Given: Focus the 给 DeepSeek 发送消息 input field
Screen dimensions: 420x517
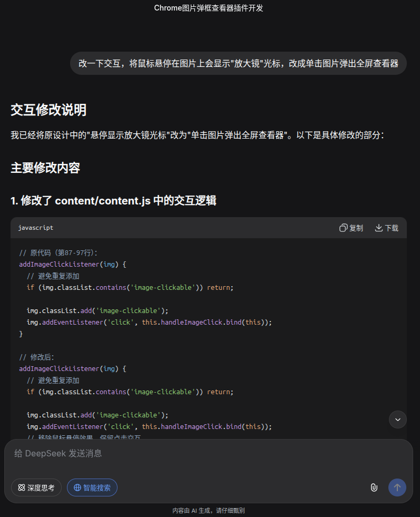Looking at the screenshot, I should click(x=208, y=454).
